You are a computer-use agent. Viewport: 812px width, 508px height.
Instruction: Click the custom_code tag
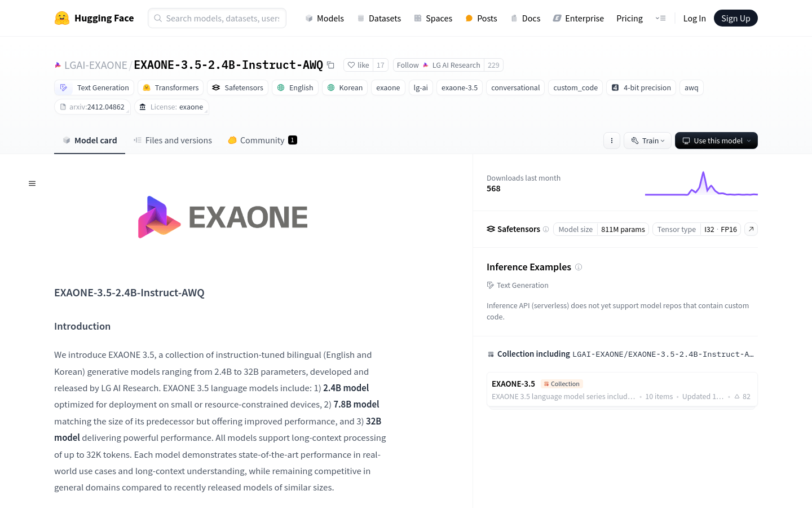(575, 87)
